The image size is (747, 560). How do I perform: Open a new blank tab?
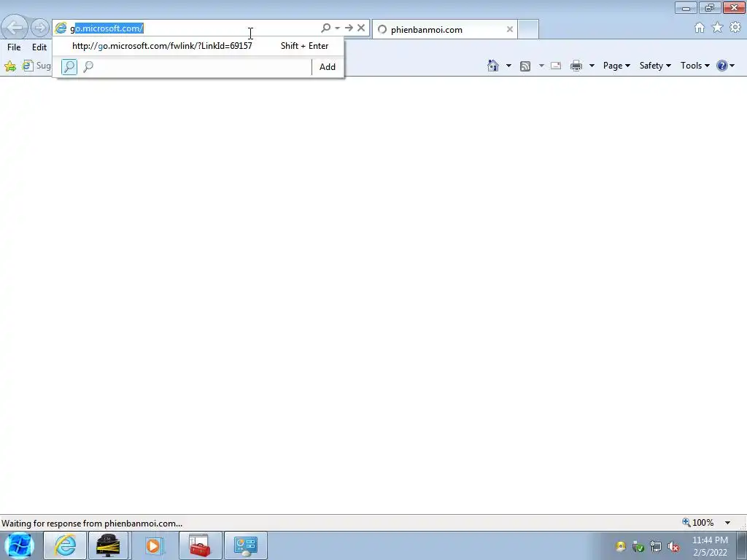coord(528,29)
